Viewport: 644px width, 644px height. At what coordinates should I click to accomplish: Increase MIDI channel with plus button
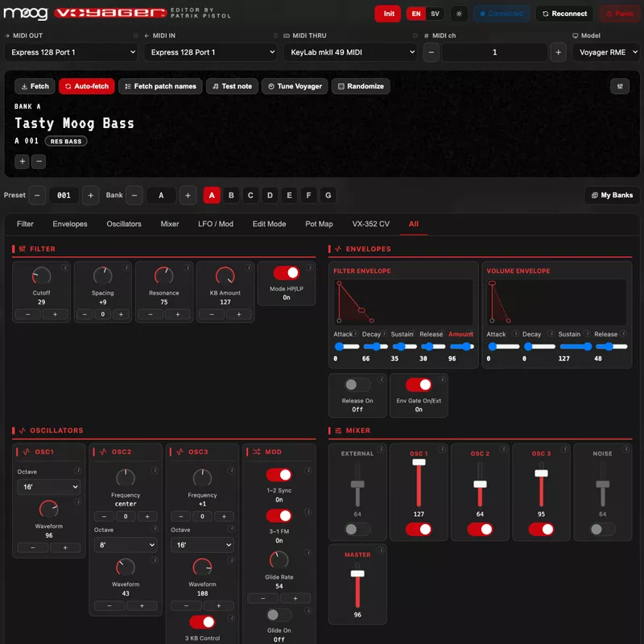(558, 52)
